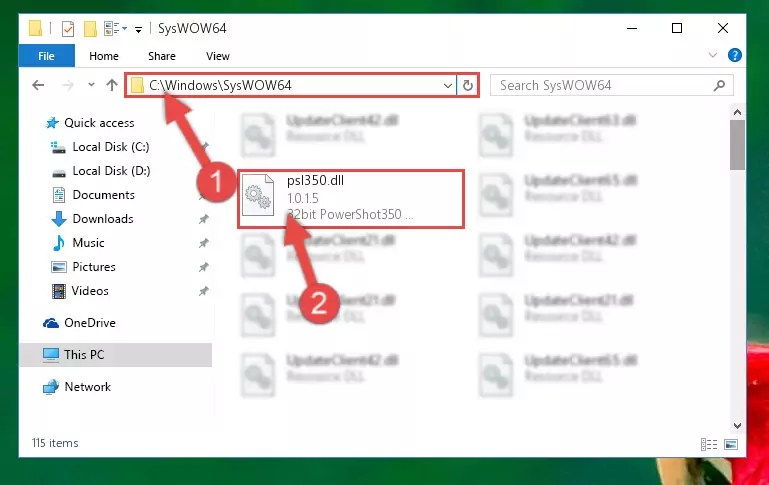The height and width of the screenshot is (485, 769).
Task: Click the This PC monitor icon
Action: (x=51, y=355)
